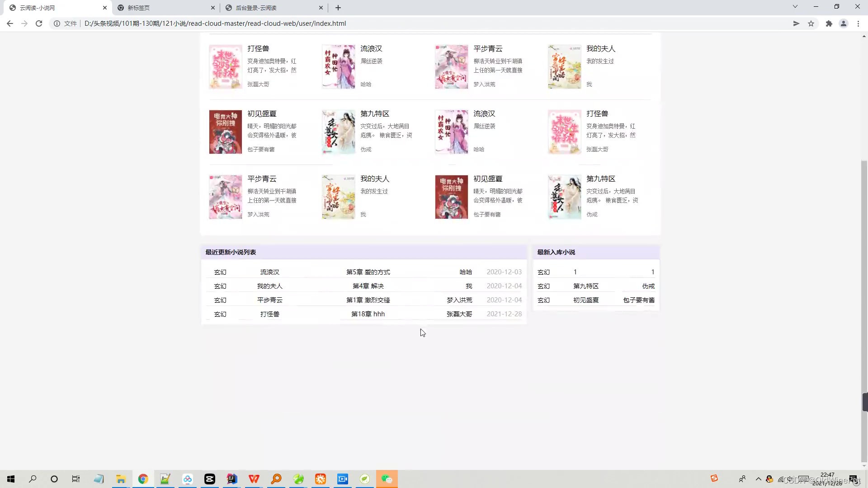Open the browser extensions puzzle icon

coord(829,23)
